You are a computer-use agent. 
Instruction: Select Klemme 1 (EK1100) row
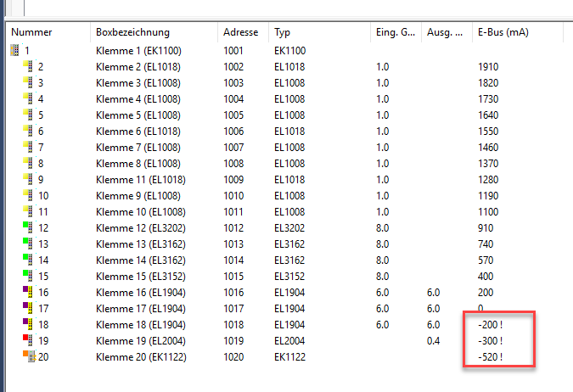click(138, 51)
